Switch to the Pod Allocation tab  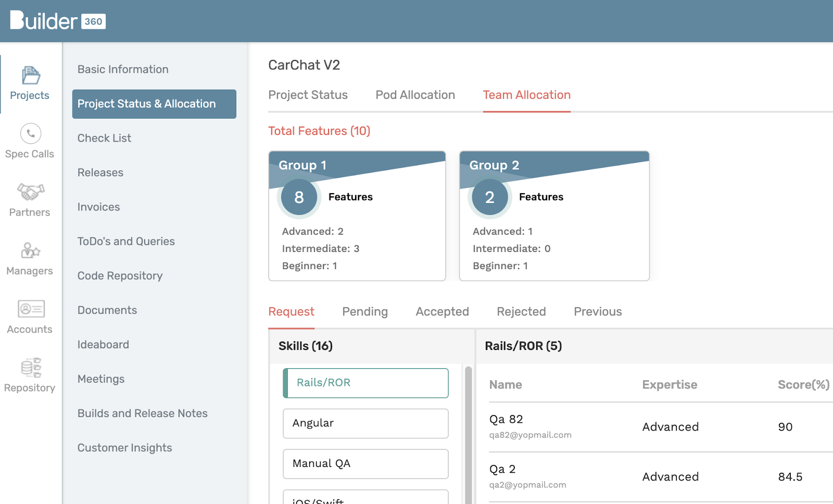click(415, 95)
